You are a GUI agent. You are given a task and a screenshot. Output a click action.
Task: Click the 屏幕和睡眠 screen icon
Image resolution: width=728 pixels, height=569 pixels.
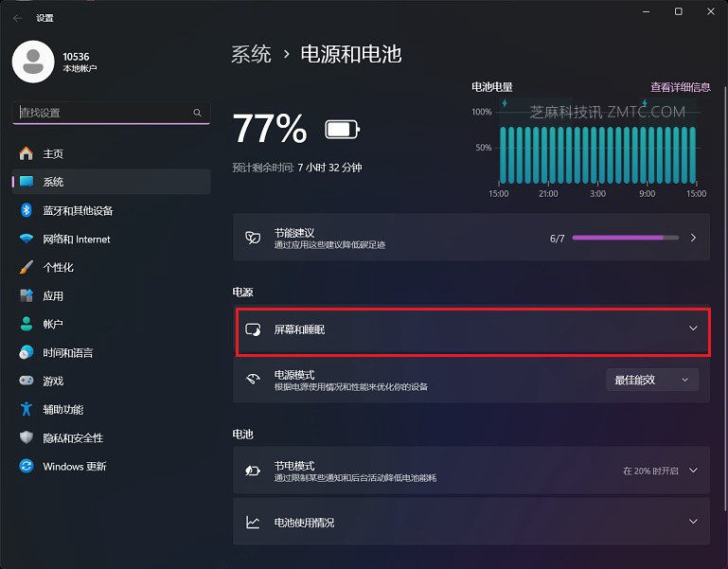tap(253, 329)
